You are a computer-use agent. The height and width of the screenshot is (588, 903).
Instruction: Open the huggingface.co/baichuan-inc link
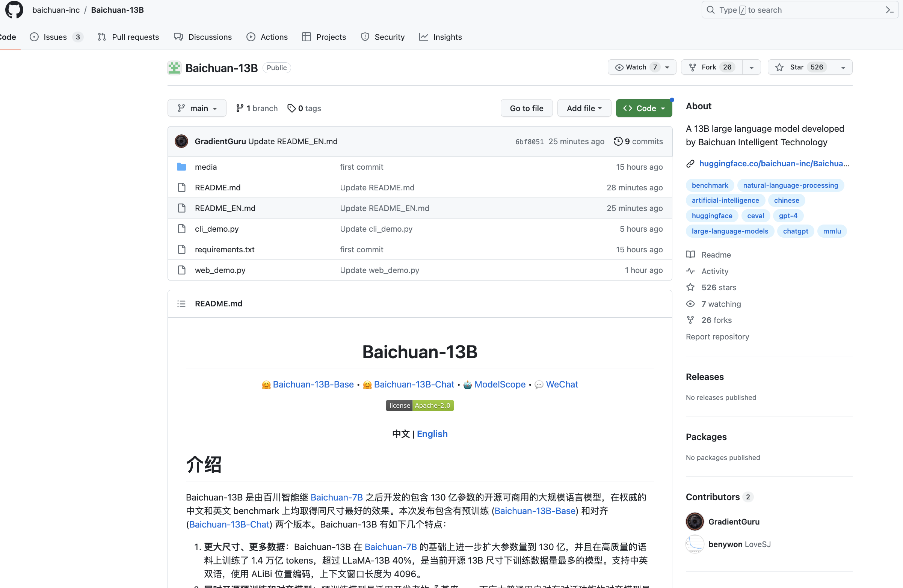pos(774,163)
